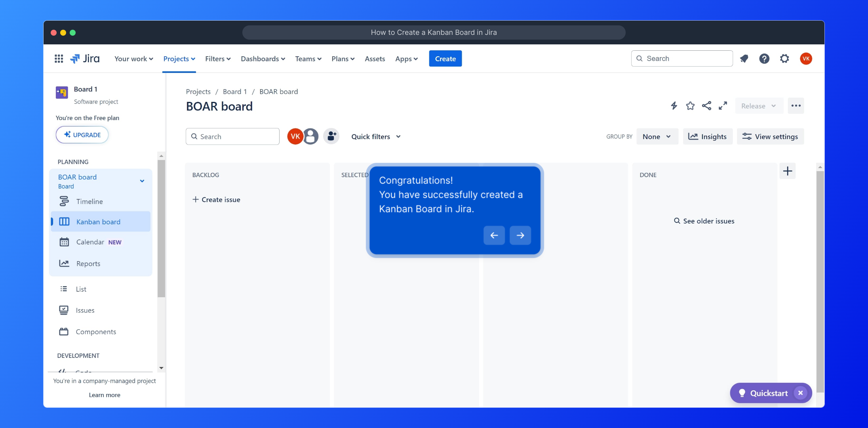Open the settings gear icon
The width and height of the screenshot is (868, 428).
tap(784, 59)
